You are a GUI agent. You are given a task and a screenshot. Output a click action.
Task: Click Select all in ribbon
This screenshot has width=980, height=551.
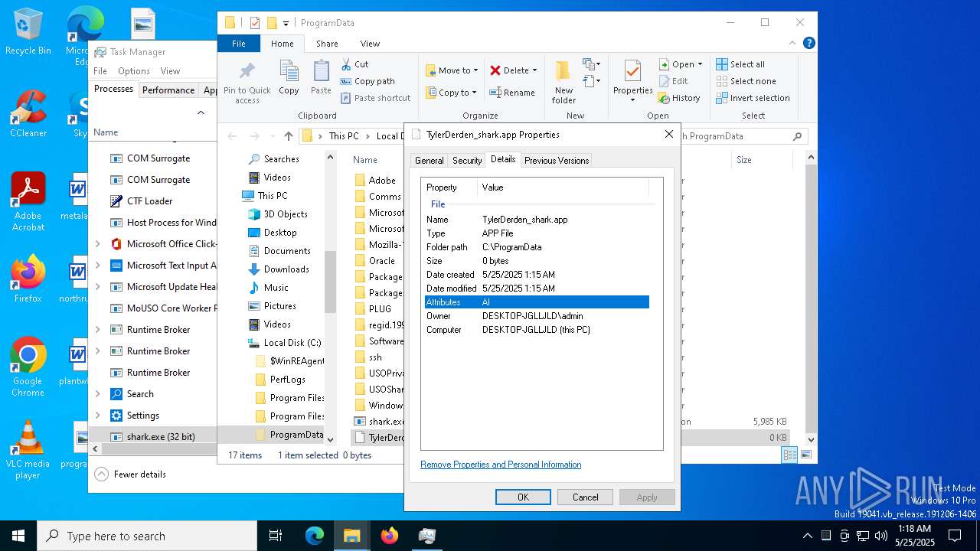(740, 64)
